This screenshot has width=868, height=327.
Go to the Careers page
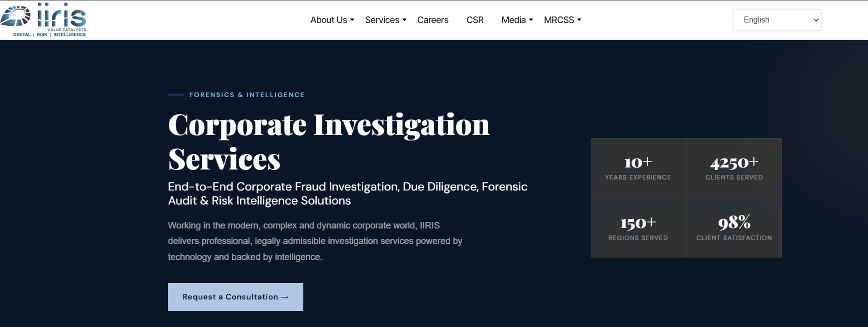(x=433, y=20)
